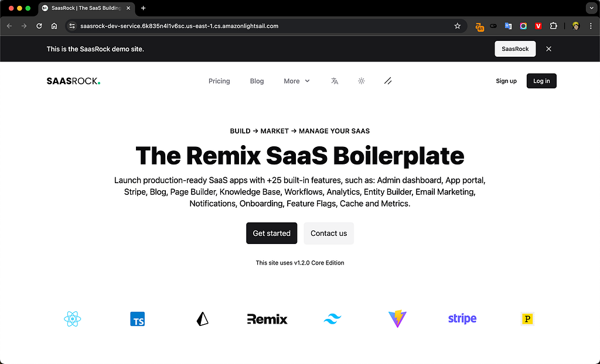Screen dimensions: 600x364
Task: Click the Remix logo
Action: click(x=267, y=319)
